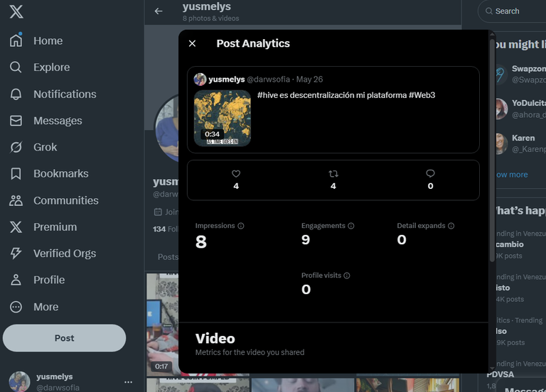Click the Post button in the sidebar
This screenshot has width=546, height=392.
click(65, 338)
